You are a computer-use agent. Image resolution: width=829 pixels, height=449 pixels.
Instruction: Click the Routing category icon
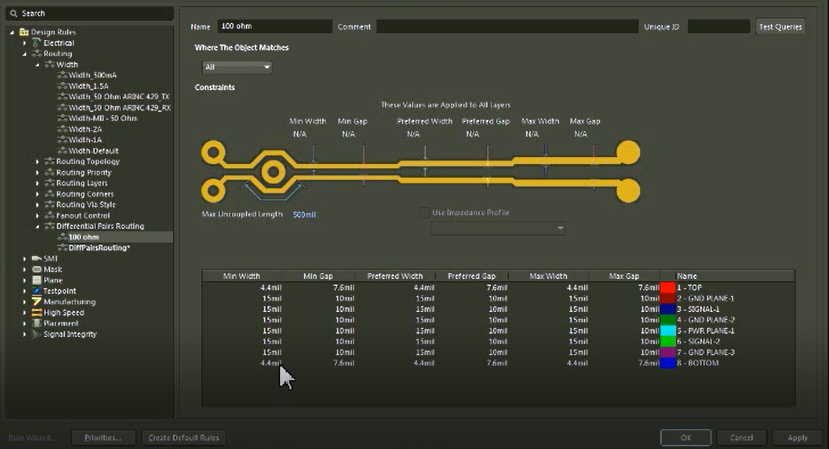point(36,54)
